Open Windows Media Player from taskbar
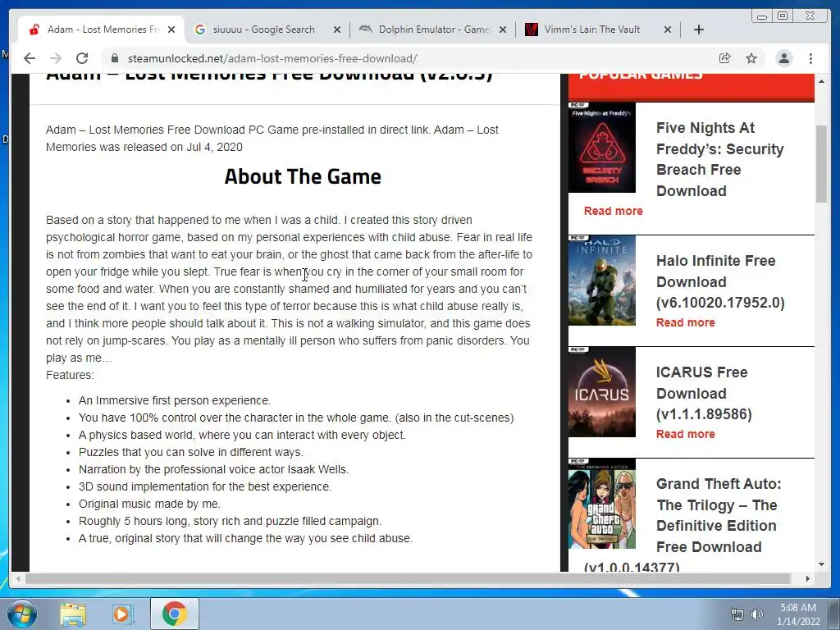The image size is (840, 630). (x=122, y=614)
